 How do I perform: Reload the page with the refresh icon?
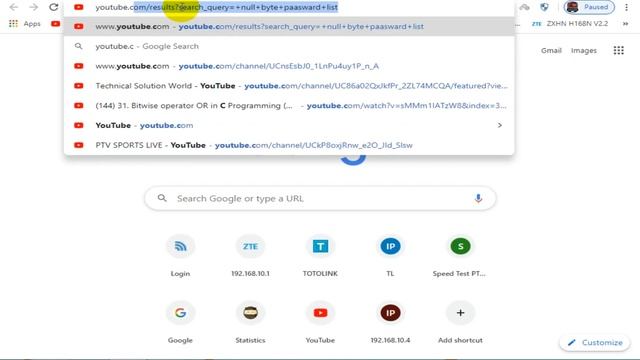[53, 7]
